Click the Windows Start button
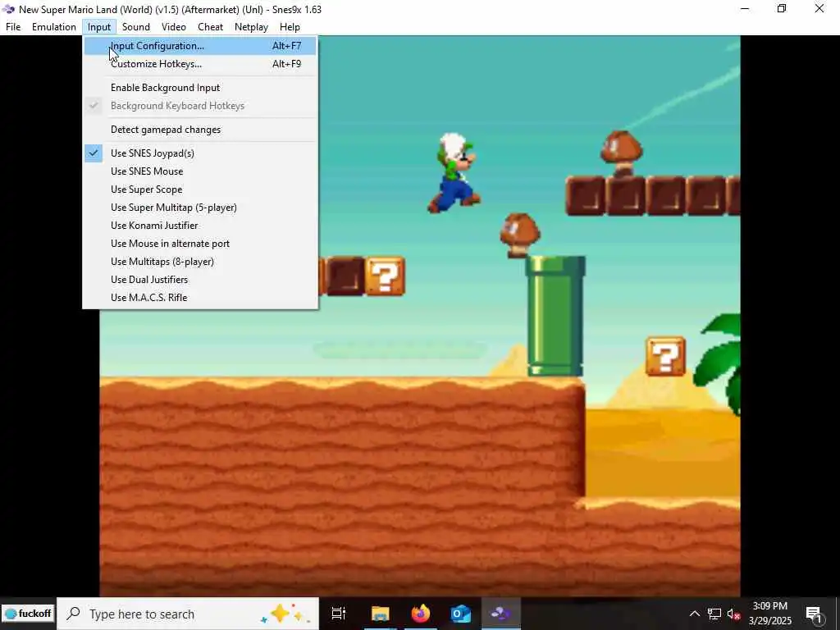Screen dimensions: 840x630 click(x=28, y=614)
